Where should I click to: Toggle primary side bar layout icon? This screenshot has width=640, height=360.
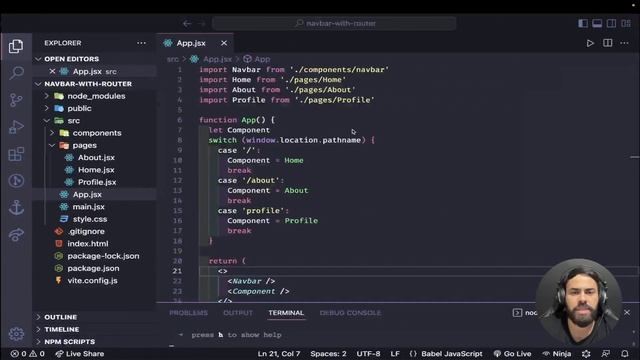coord(583,23)
